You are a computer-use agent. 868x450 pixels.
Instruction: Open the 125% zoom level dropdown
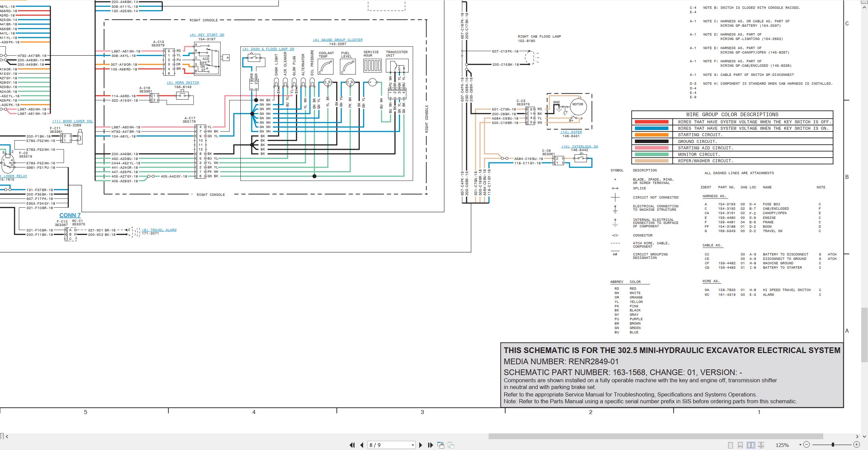point(800,445)
